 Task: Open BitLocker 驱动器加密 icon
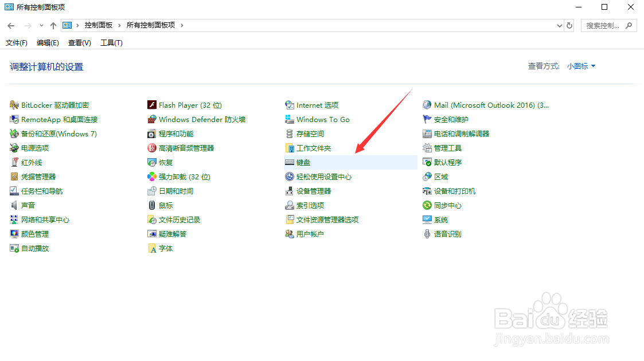pos(14,105)
